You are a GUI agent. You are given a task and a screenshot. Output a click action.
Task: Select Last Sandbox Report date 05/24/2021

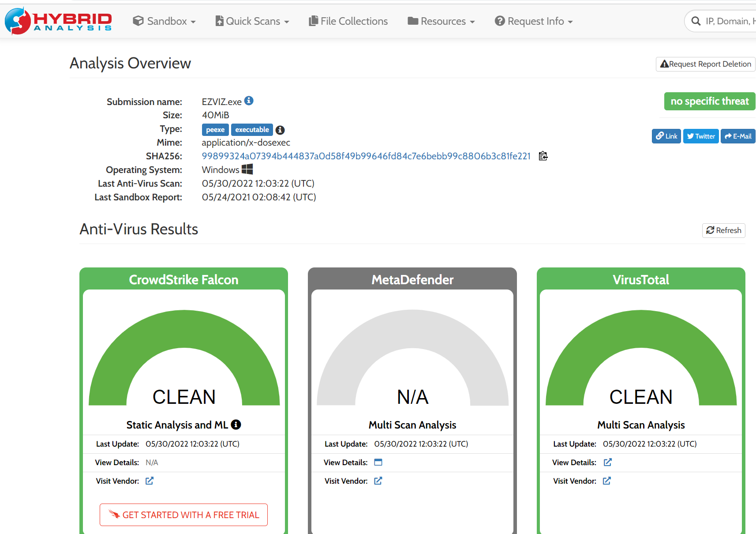click(259, 197)
